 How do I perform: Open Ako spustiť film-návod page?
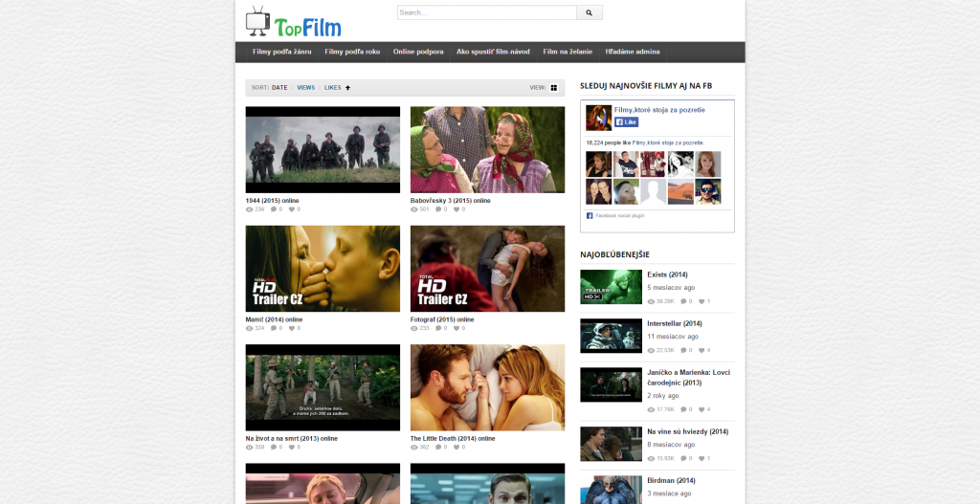(493, 52)
